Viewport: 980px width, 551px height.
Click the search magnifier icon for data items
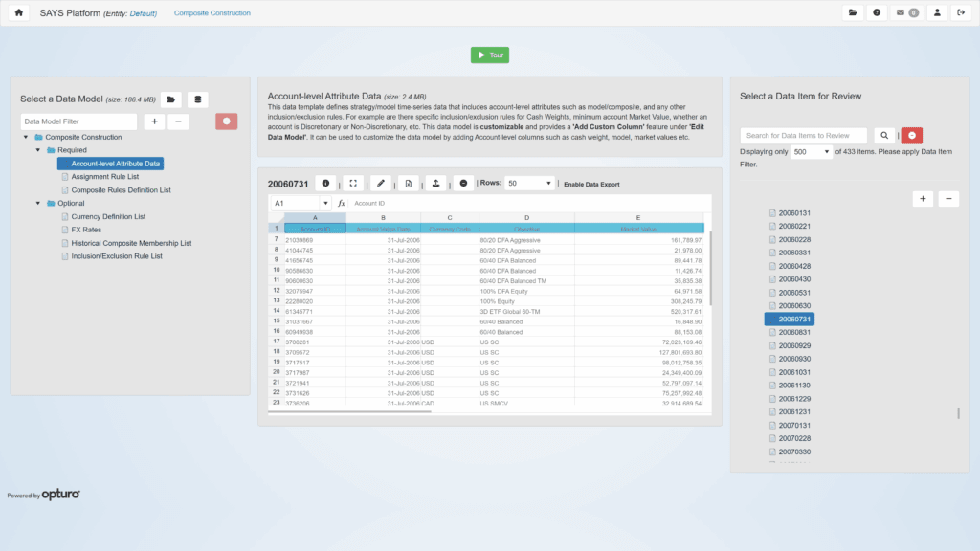point(885,136)
